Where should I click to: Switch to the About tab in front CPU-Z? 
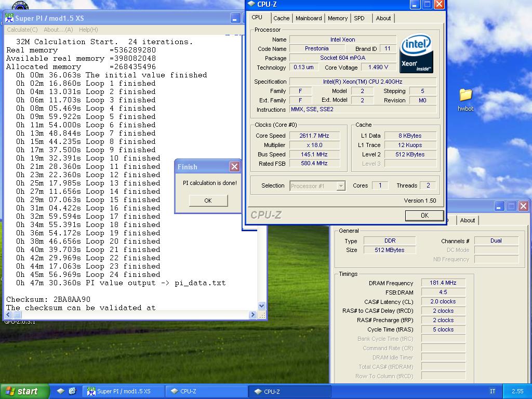pos(383,18)
